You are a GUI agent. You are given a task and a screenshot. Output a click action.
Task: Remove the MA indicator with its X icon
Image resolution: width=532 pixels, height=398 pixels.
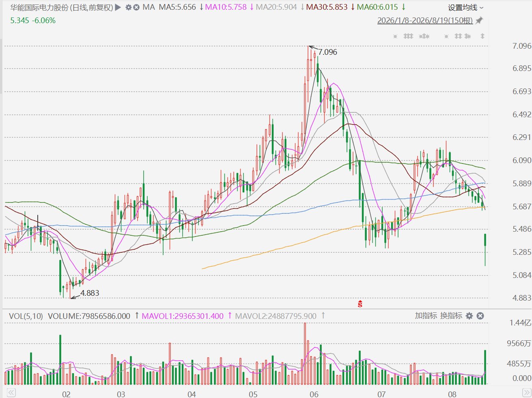point(136,7)
